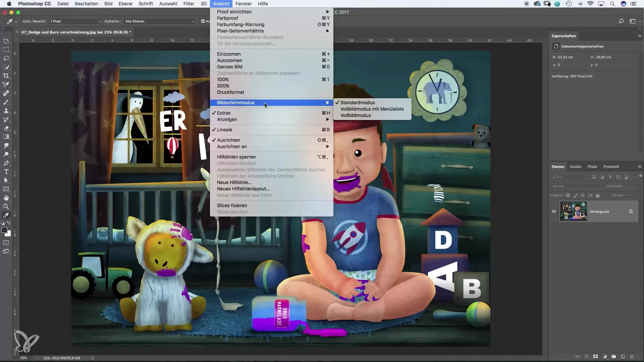The width and height of the screenshot is (644, 362).
Task: Click lock icon on Hintergrund layer
Action: 631,212
